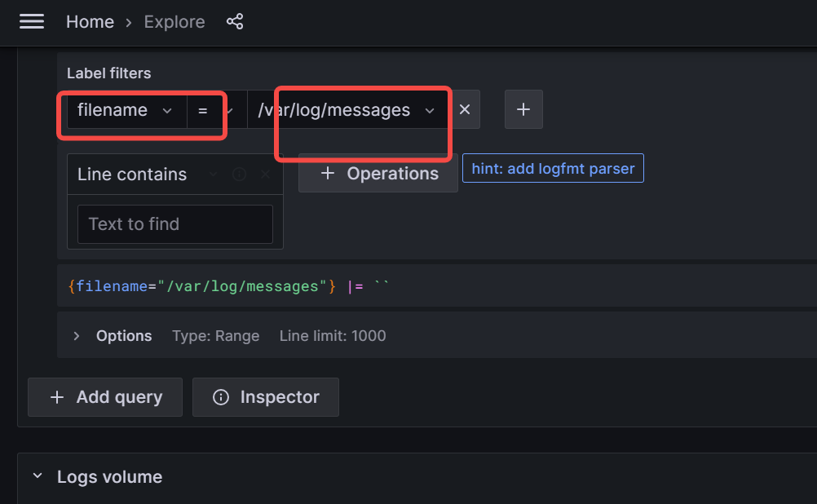
Task: Click the Explore breadcrumb
Action: (x=174, y=22)
